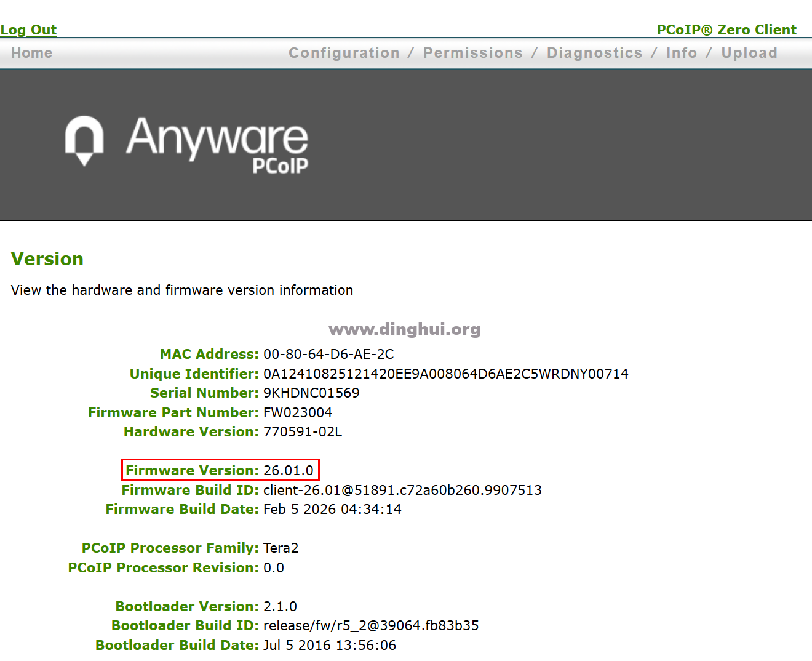812x661 pixels.
Task: Click the Hardware Version value 770591-02L
Action: click(x=303, y=431)
